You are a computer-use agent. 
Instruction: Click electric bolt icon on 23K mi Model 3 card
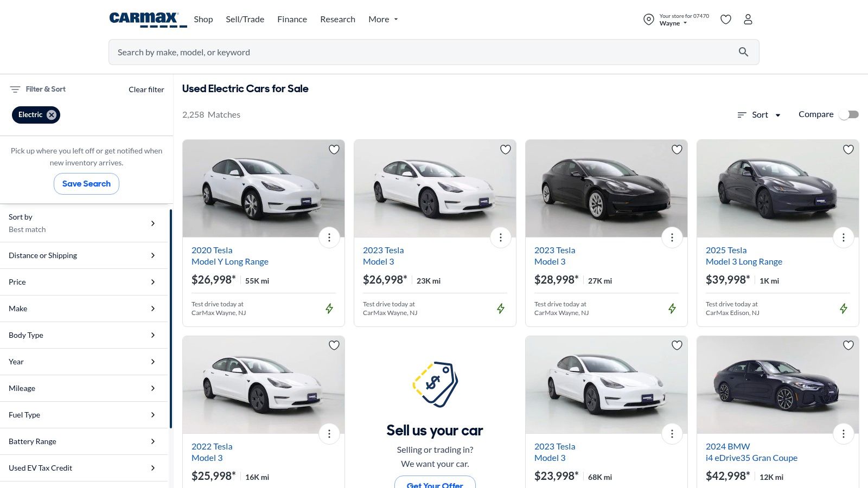pos(501,309)
